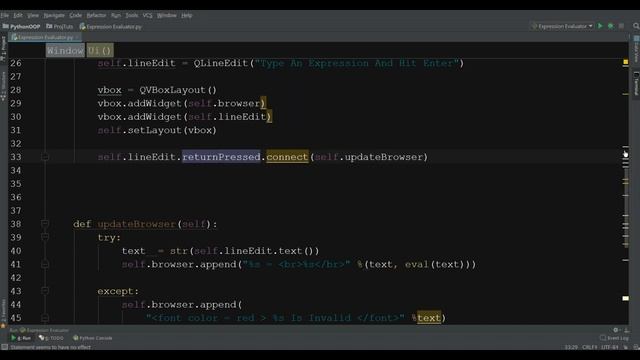The width and height of the screenshot is (640, 360).
Task: Run the Expression Evaluator configuration
Action: pos(600,26)
